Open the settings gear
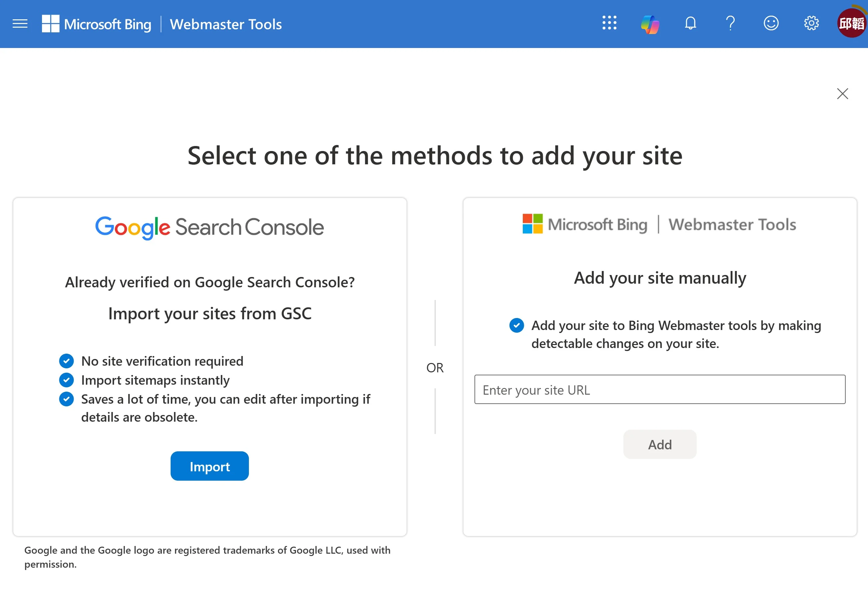The image size is (868, 589). [x=811, y=24]
